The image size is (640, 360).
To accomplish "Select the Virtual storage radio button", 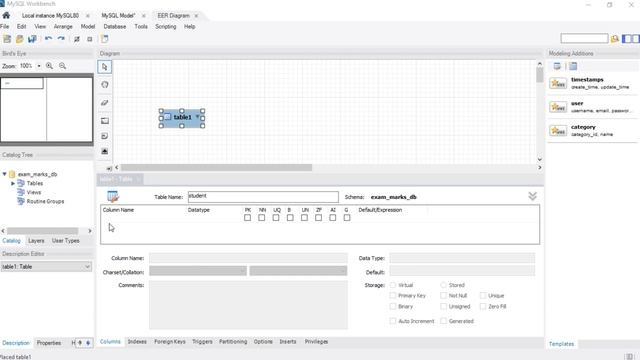I will pyautogui.click(x=393, y=285).
